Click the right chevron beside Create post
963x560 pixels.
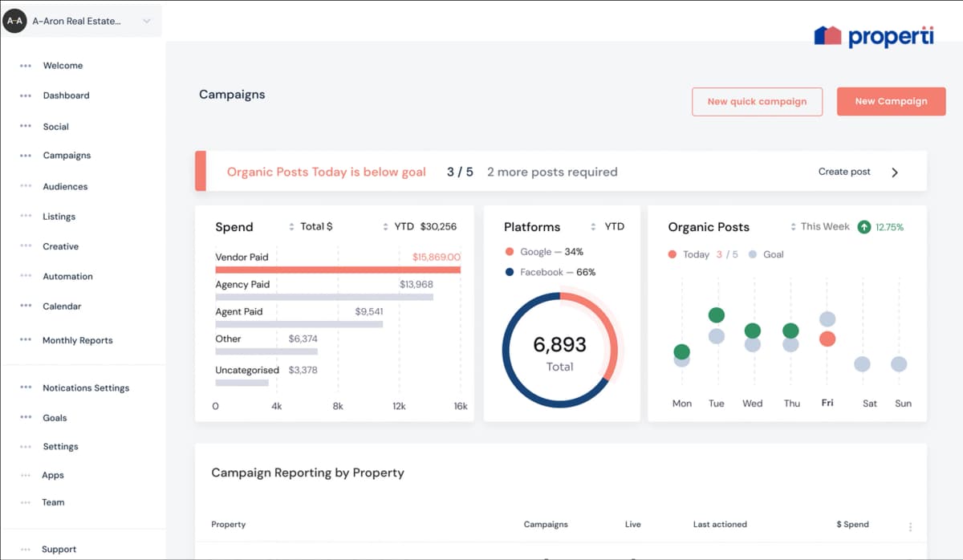click(x=895, y=172)
